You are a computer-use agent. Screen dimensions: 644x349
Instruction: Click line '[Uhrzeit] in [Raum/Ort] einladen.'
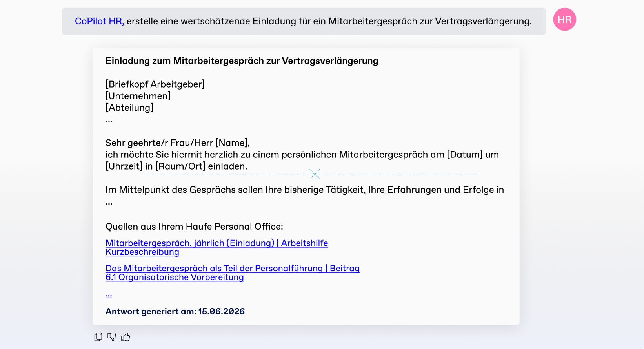coord(176,166)
